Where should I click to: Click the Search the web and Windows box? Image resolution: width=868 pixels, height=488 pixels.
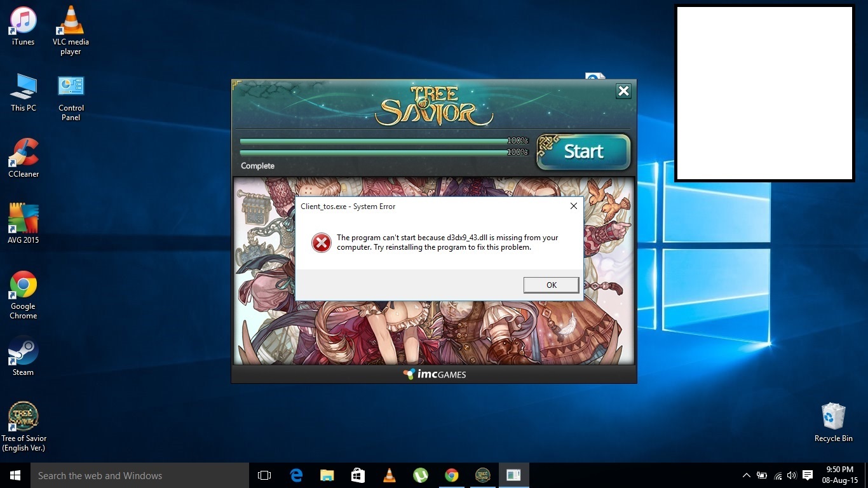pos(140,475)
